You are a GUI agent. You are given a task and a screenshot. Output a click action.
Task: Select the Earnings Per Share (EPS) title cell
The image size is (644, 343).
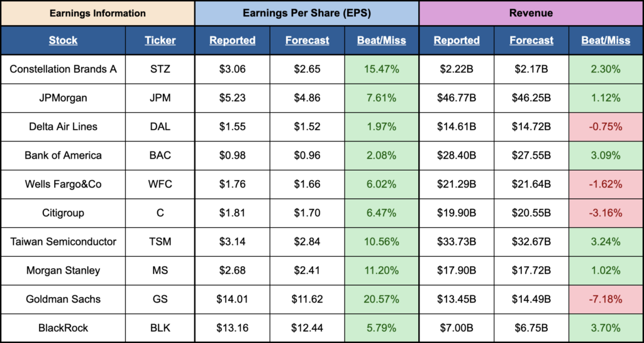[x=306, y=13]
